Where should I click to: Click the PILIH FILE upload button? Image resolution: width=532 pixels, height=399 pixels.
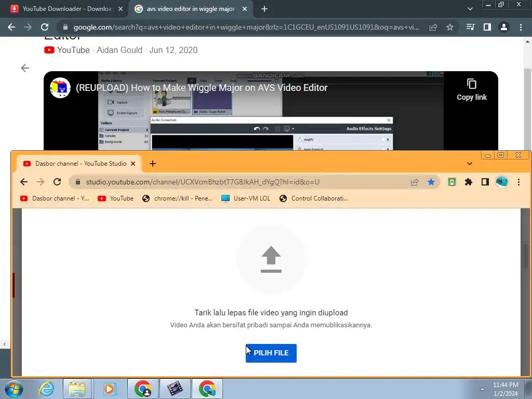click(271, 353)
